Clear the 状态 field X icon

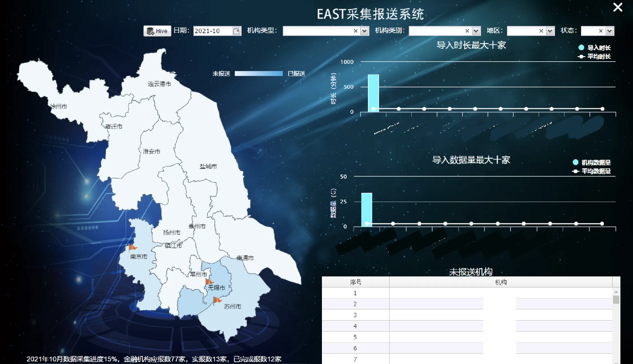point(601,31)
